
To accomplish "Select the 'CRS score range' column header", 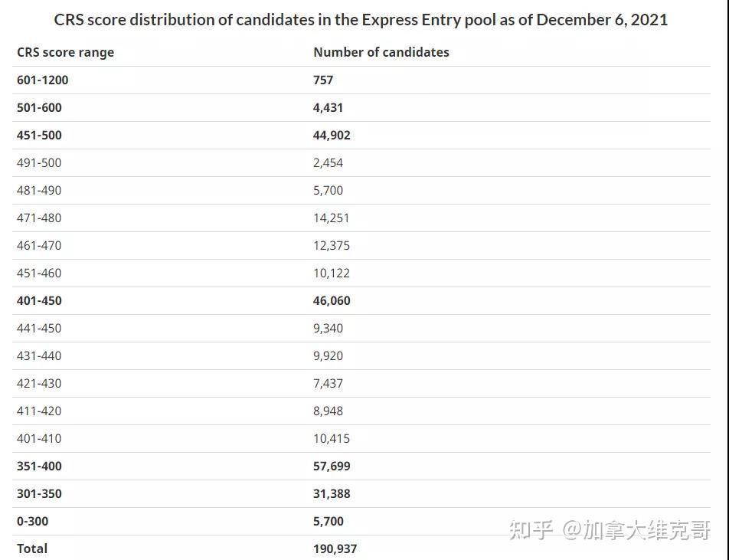I will 66,52.
